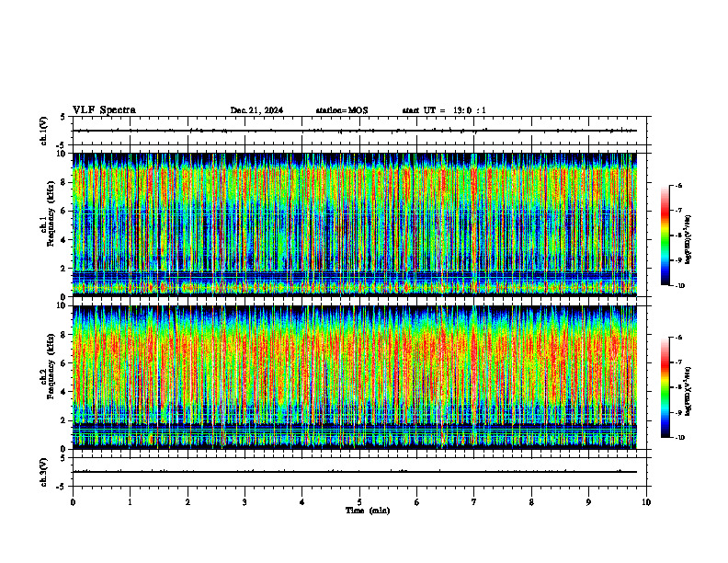Click time axis tick label "0"
Image resolution: width=728 pixels, height=563 pixels.
(x=73, y=502)
